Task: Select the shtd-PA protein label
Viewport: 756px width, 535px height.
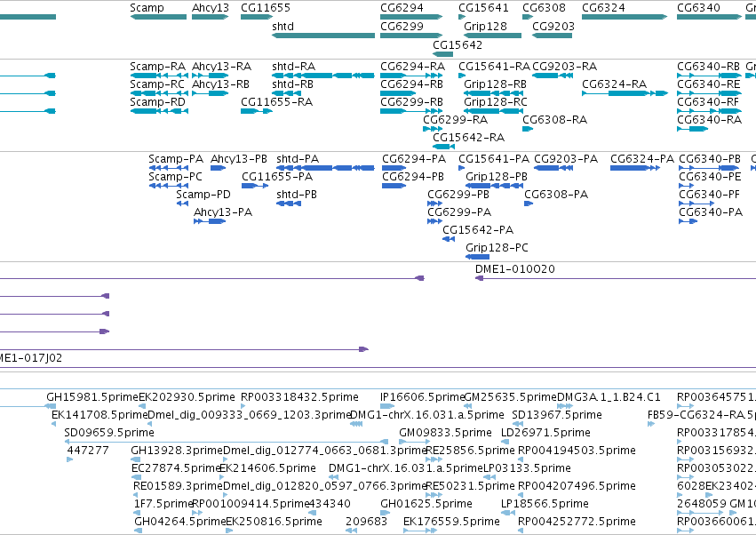Action: coord(298,159)
